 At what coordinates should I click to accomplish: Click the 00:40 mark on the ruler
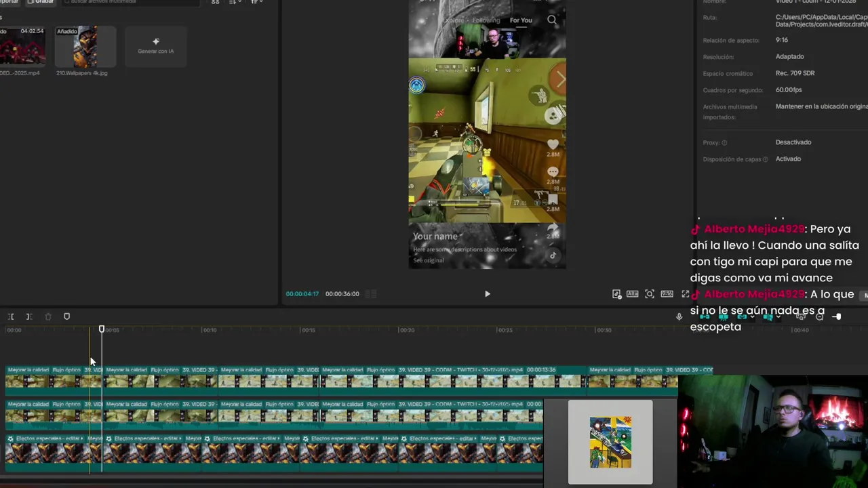tap(801, 330)
